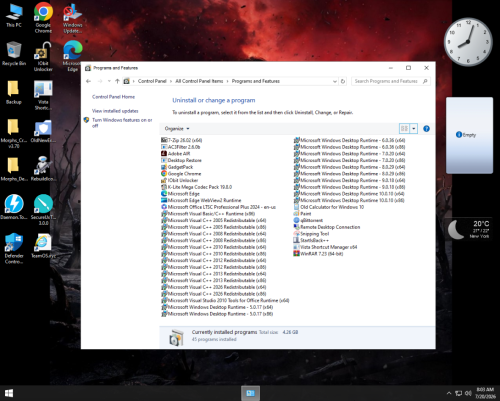Show hidden system tray icons
This screenshot has height=401, width=500.
pyautogui.click(x=449, y=393)
